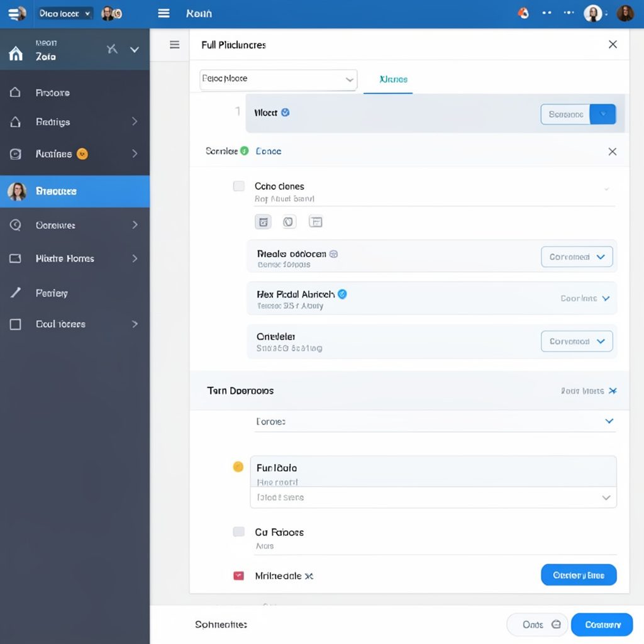The width and height of the screenshot is (644, 644).
Task: Open the dropdown in the Cnelelei row
Action: (x=577, y=341)
